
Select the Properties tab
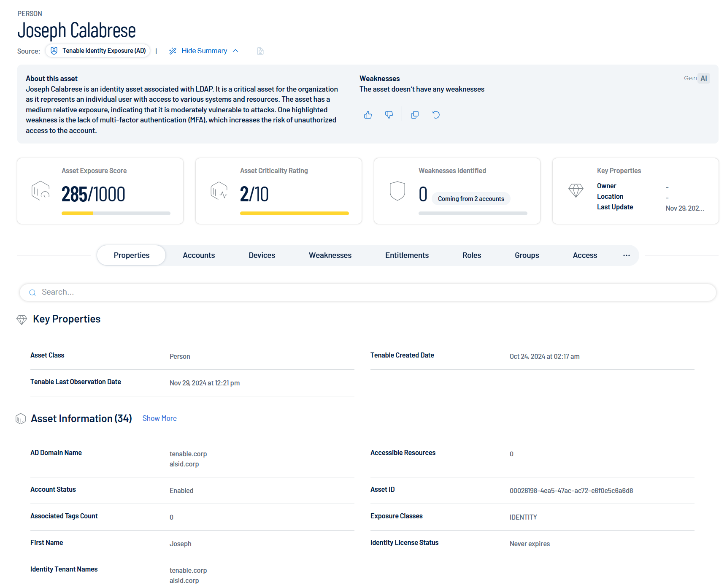[132, 255]
